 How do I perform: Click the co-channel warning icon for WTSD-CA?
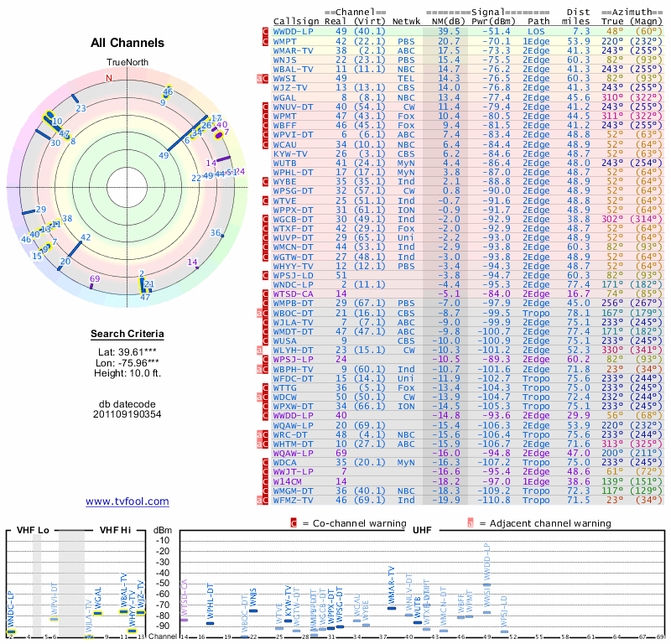(265, 294)
